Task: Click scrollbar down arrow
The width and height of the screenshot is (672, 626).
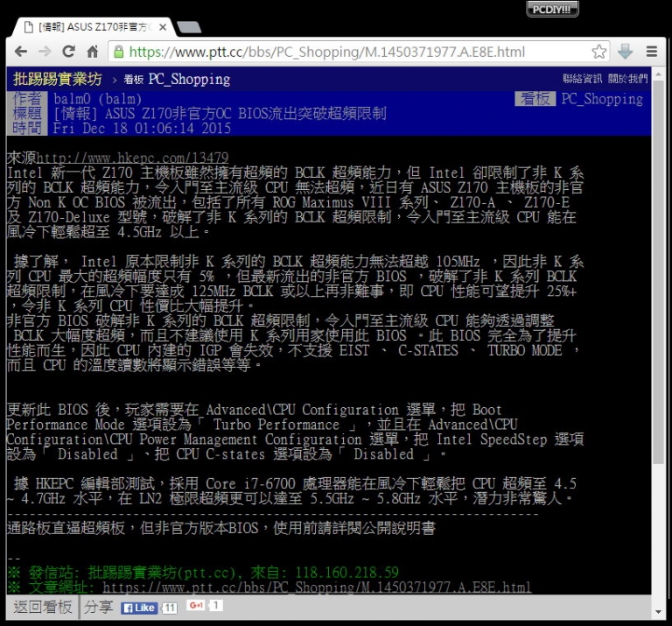Action: 658,612
